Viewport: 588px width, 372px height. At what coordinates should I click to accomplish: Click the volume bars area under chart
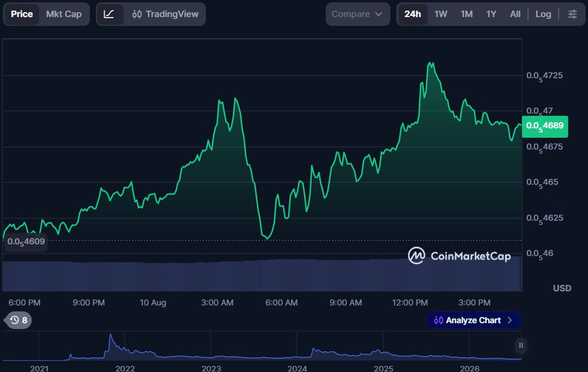click(262, 275)
